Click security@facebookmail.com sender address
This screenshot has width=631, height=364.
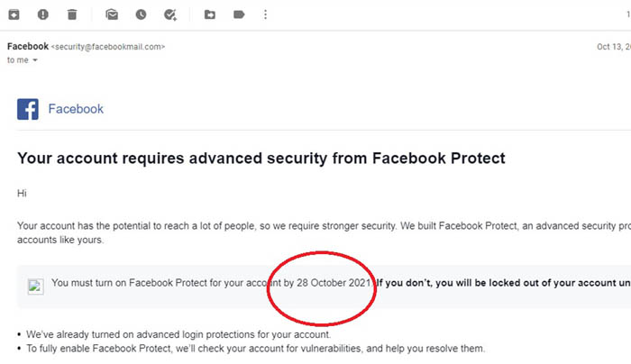click(x=108, y=47)
